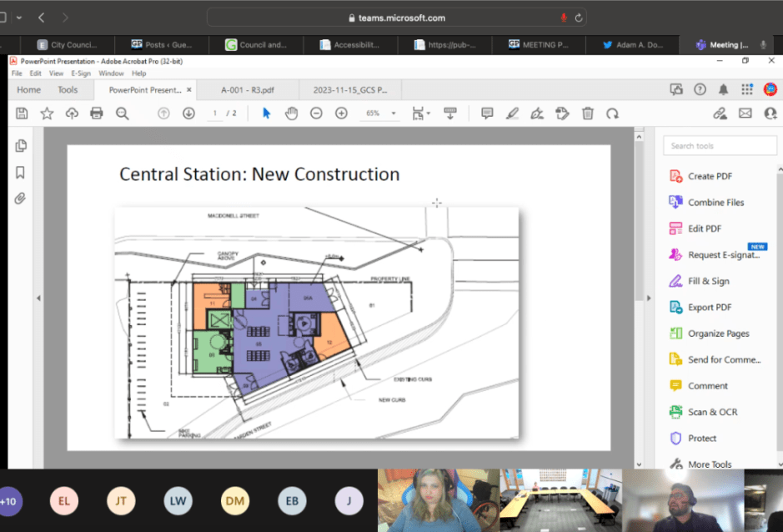The width and height of the screenshot is (783, 532).
Task: Open the Bookmarks panel icon
Action: 21,173
